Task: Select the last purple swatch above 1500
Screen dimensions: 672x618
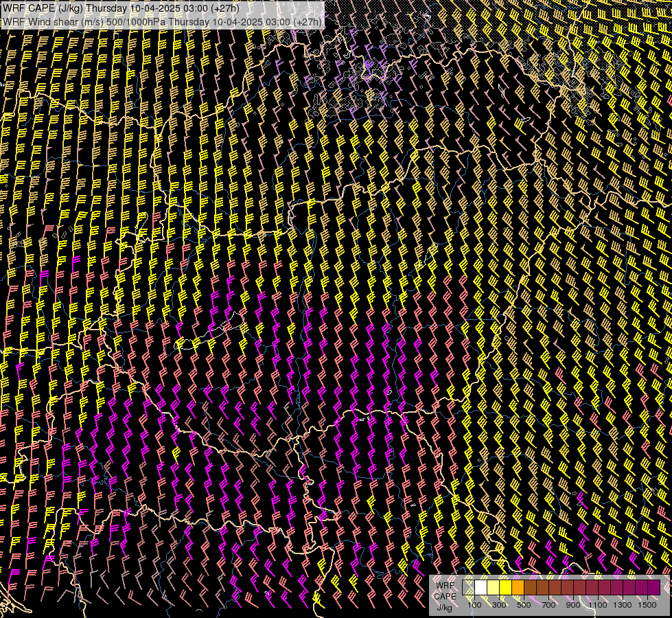Action: [x=654, y=587]
